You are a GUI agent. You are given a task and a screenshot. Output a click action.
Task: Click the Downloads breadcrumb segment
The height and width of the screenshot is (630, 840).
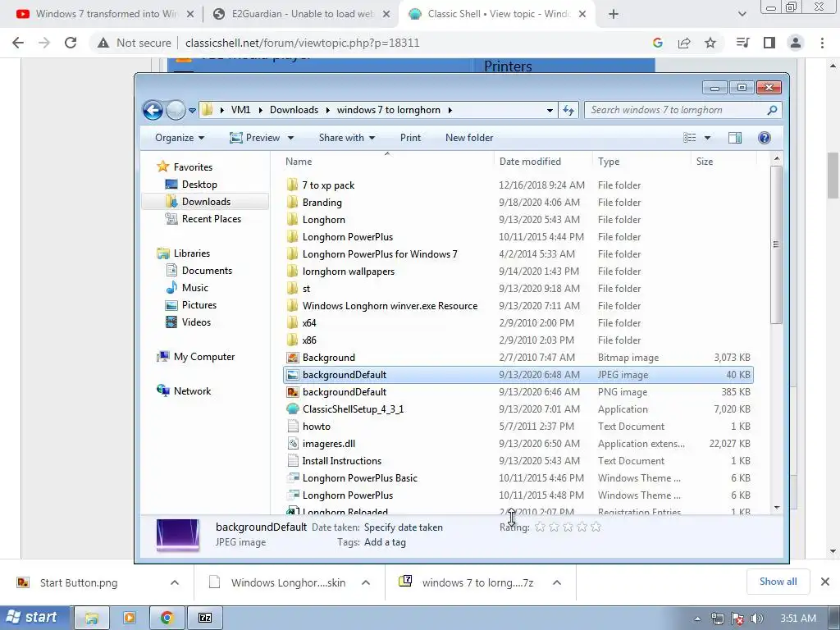point(294,110)
